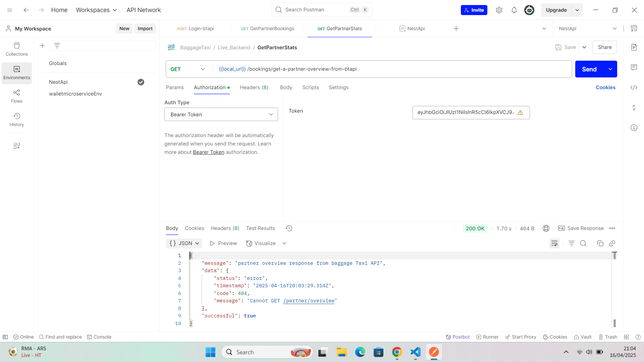
Task: Open the Test Results response tab
Action: tap(260, 228)
